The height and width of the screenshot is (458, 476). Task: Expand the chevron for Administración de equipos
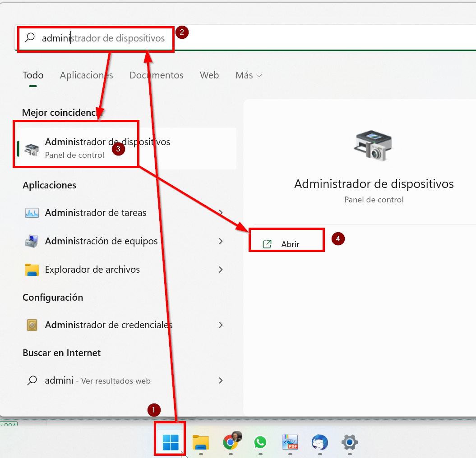coord(221,241)
